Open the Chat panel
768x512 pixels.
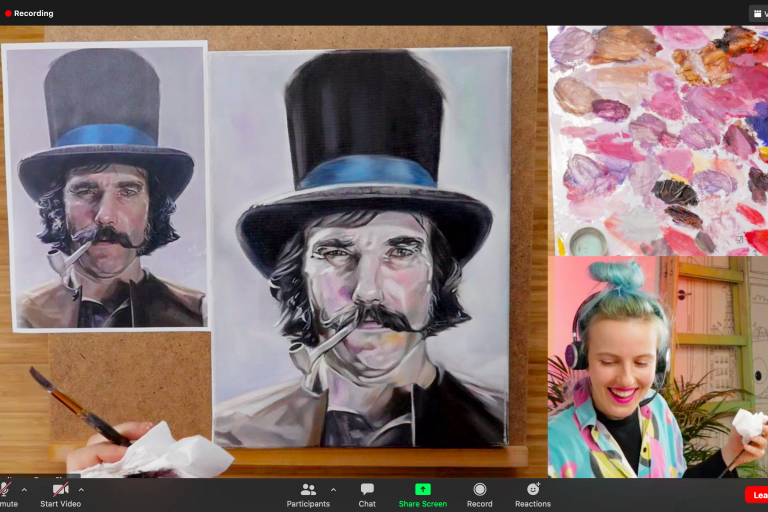pyautogui.click(x=367, y=495)
